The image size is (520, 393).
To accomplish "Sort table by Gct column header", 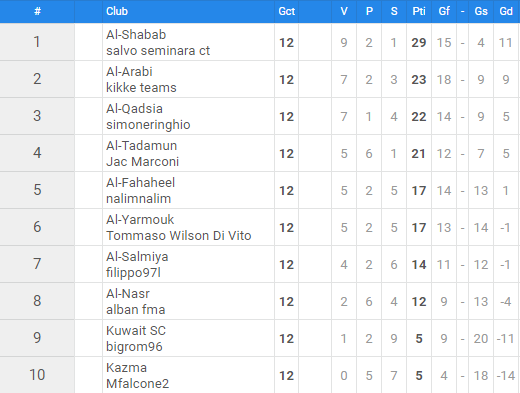I will (x=287, y=11).
